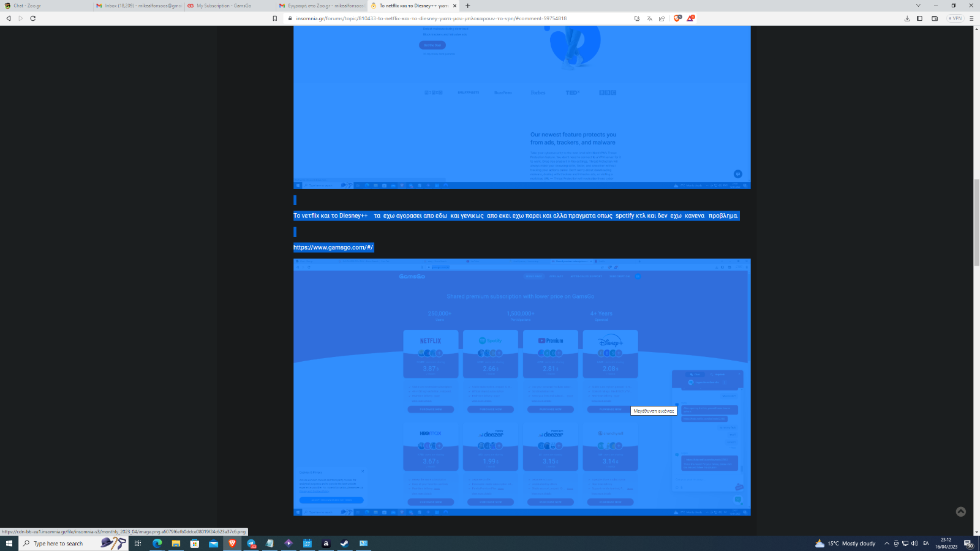Launch Microsoft Edge from the taskbar
The image size is (980, 551).
pyautogui.click(x=157, y=543)
